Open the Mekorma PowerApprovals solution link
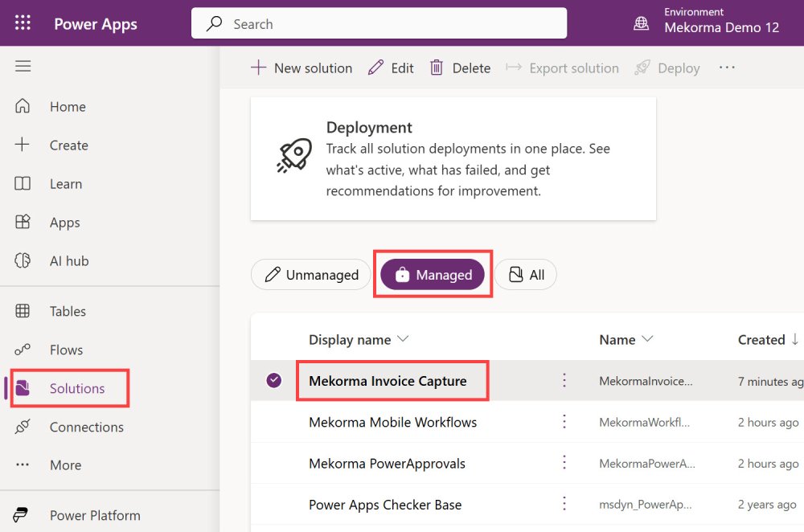 [x=387, y=464]
